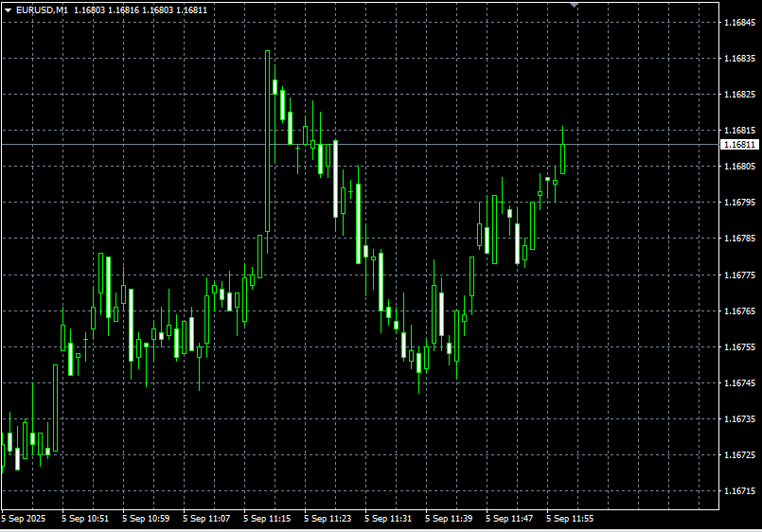The width and height of the screenshot is (762, 532).
Task: Click the current price tag 1.16811
Action: (739, 145)
